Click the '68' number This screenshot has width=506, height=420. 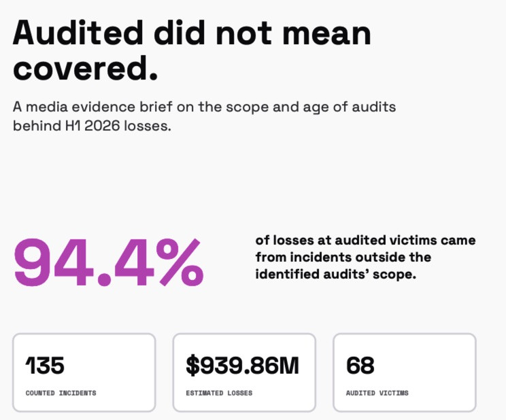click(360, 366)
